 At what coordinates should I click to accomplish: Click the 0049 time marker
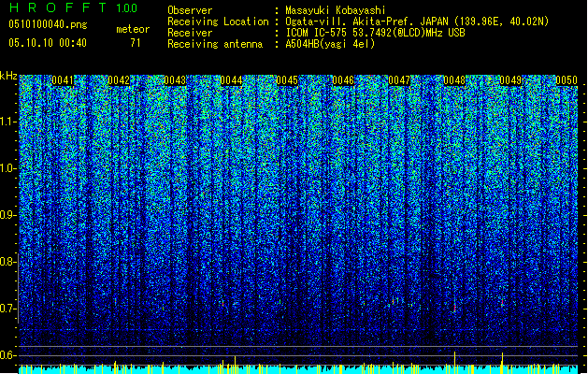510,80
